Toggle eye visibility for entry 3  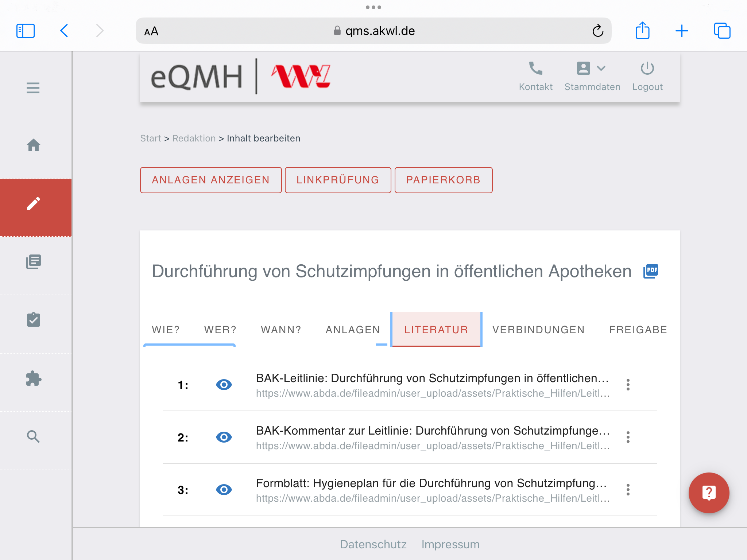click(224, 490)
